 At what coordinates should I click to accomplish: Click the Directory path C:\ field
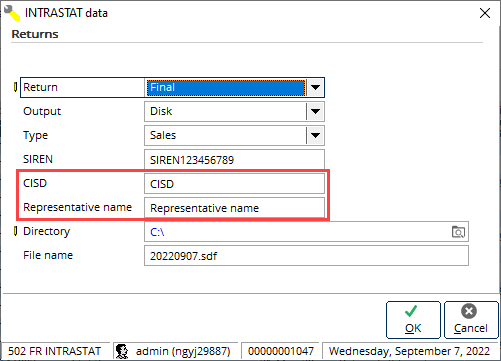(x=306, y=232)
